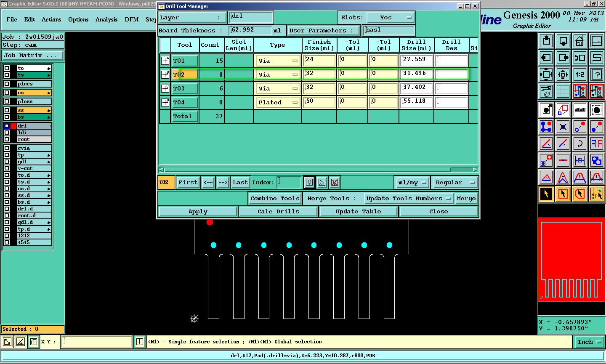606x364 pixels.
Task: Toggle visibility box for layer 'bs'
Action: [x=7, y=117]
